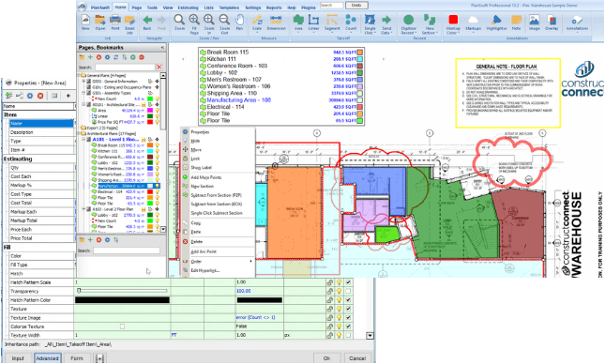
Task: Switch to the Form tab in Properties
Action: [x=76, y=358]
